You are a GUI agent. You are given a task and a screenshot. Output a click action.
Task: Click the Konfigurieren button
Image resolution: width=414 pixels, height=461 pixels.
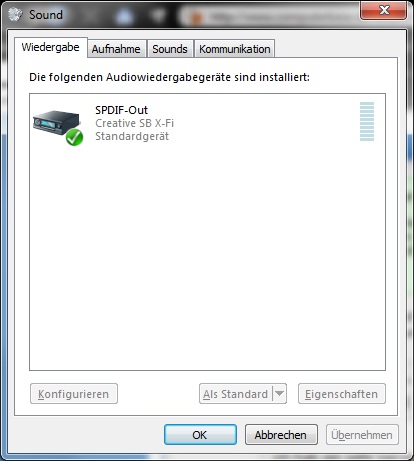(74, 394)
